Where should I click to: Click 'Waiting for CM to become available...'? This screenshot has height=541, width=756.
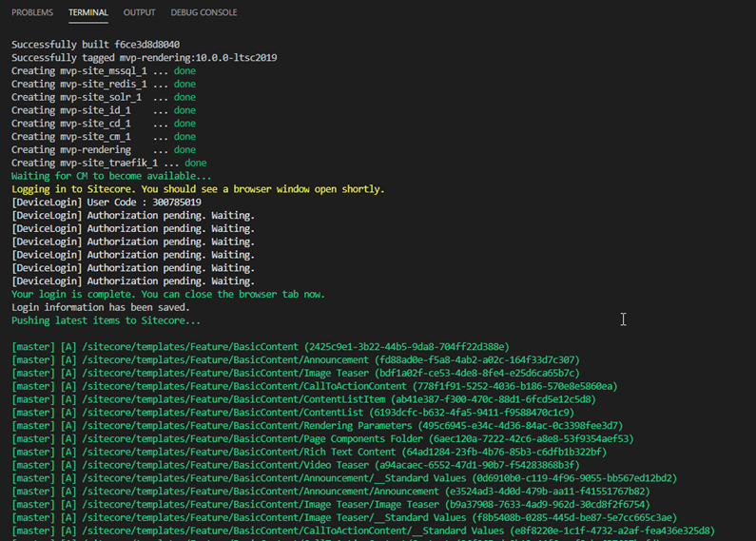pyautogui.click(x=111, y=176)
